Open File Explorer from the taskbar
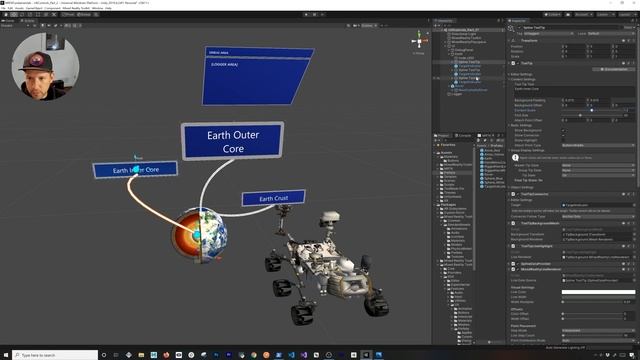This screenshot has height=360, width=640. 141,355
